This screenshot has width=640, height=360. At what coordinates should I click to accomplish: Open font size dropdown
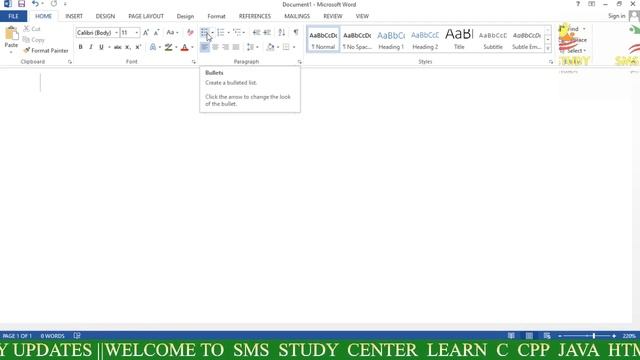click(137, 33)
